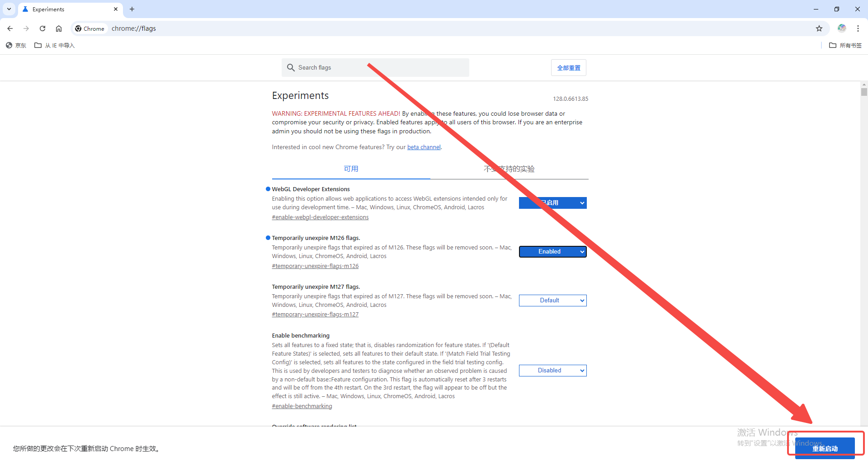This screenshot has width=868, height=470.
Task: Open the Temporarily unexpire M127 Default dropdown
Action: pyautogui.click(x=552, y=301)
